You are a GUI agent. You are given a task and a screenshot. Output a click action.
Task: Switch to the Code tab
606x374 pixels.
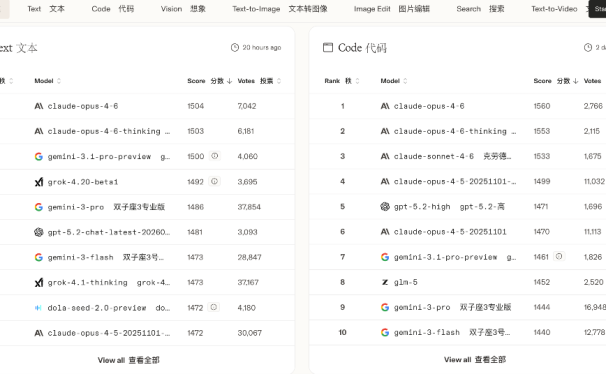[112, 9]
